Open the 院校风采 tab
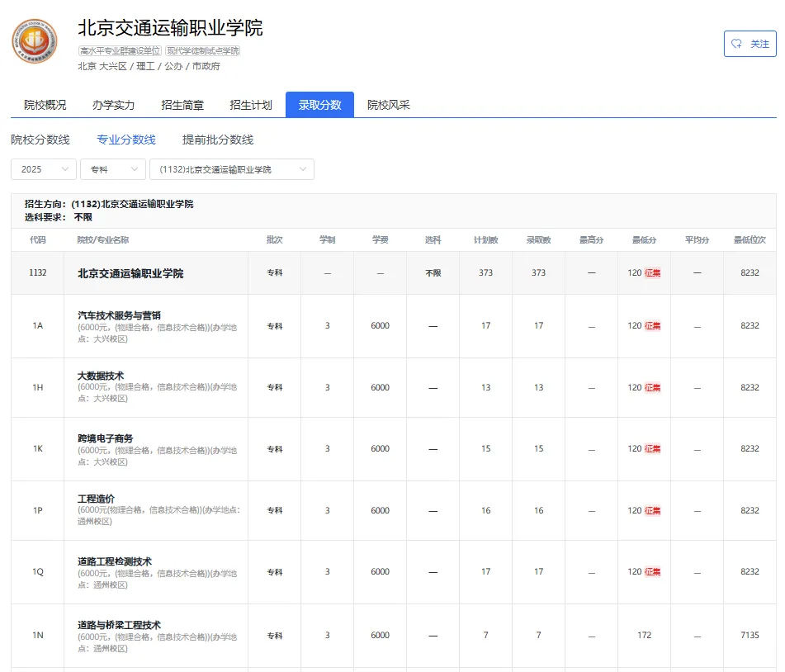This screenshot has height=672, width=785. pos(389,105)
